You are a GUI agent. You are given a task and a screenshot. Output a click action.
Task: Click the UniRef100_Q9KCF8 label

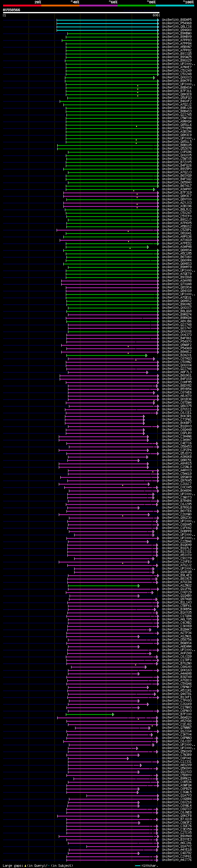[x=177, y=815]
